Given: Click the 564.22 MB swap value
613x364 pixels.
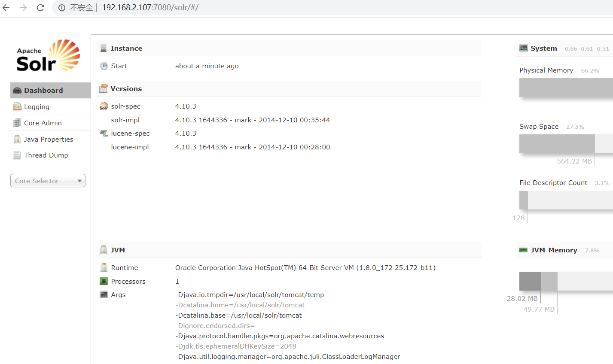Looking at the screenshot, I should coord(574,161).
